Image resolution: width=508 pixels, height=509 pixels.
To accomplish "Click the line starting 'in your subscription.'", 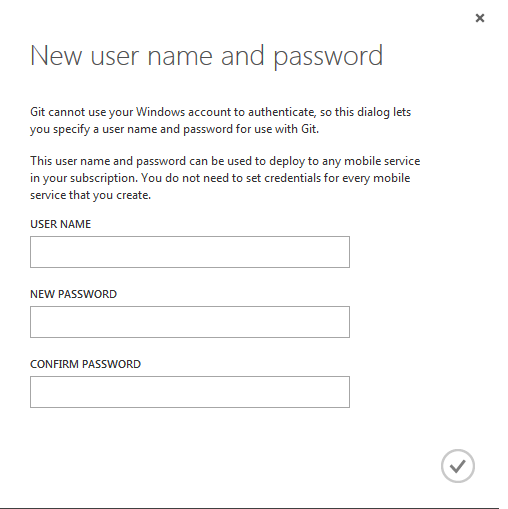I will (220, 178).
